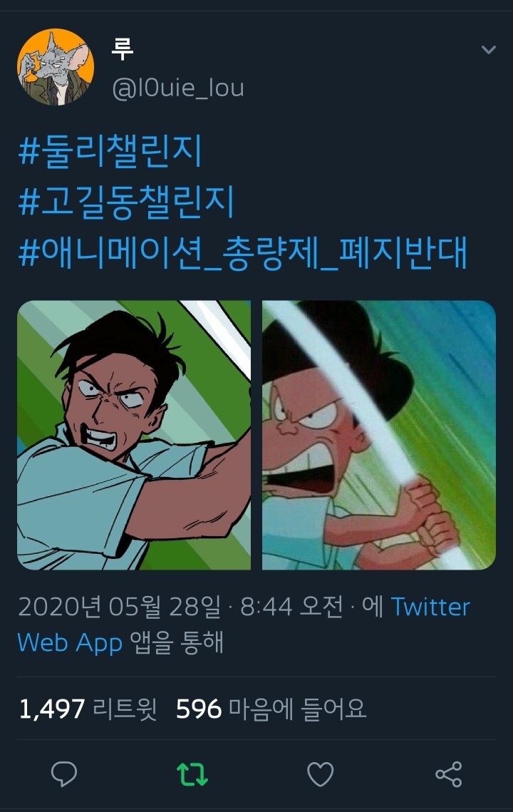View the left illustrated man image
Viewport: 513px width, 812px height.
(134, 435)
